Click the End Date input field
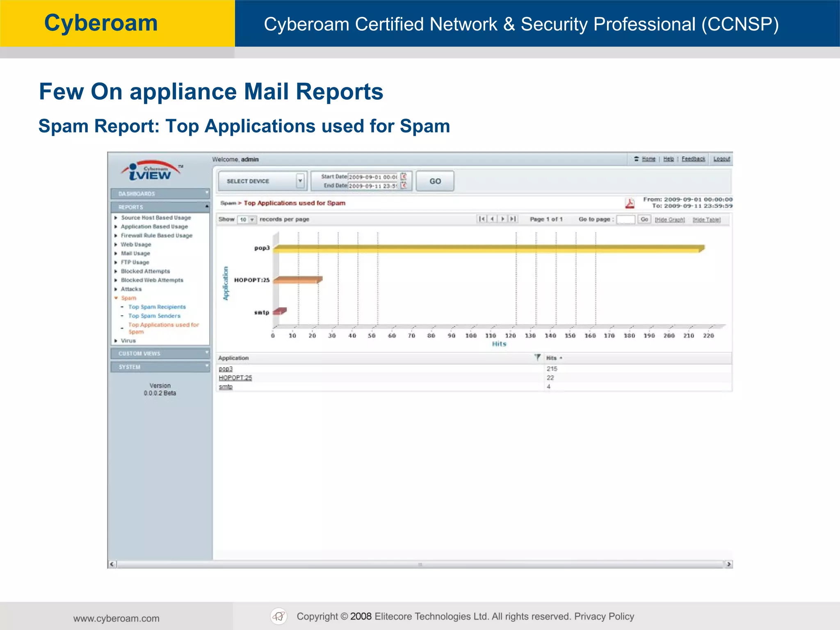The width and height of the screenshot is (840, 630). [373, 186]
